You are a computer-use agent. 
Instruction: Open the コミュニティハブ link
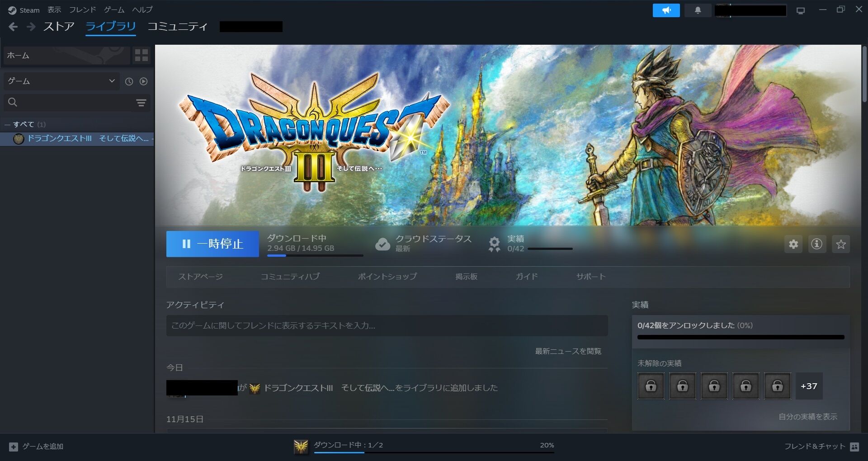pyautogui.click(x=290, y=277)
